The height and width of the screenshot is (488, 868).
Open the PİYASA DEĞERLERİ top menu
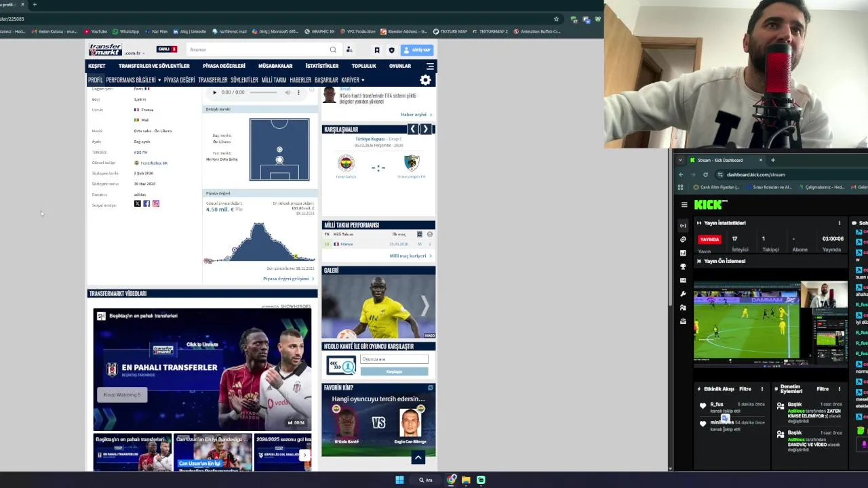point(224,66)
